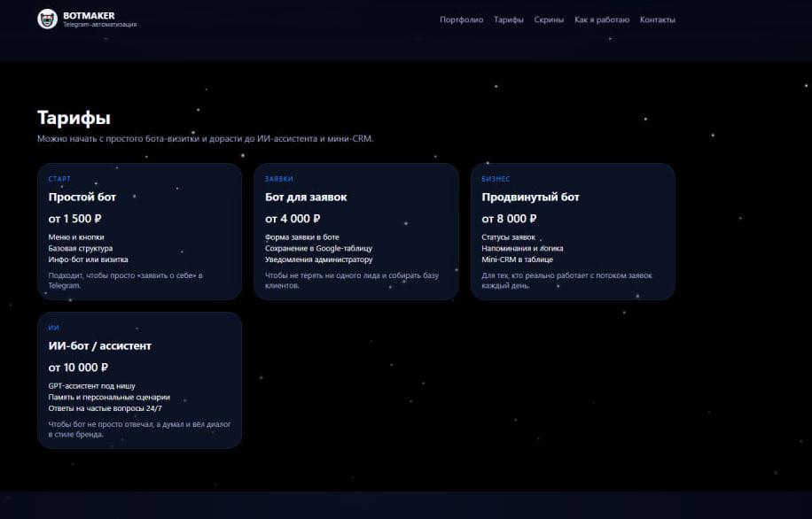The height and width of the screenshot is (519, 812).
Task: Click the СТАРТ label tag
Action: tap(59, 179)
